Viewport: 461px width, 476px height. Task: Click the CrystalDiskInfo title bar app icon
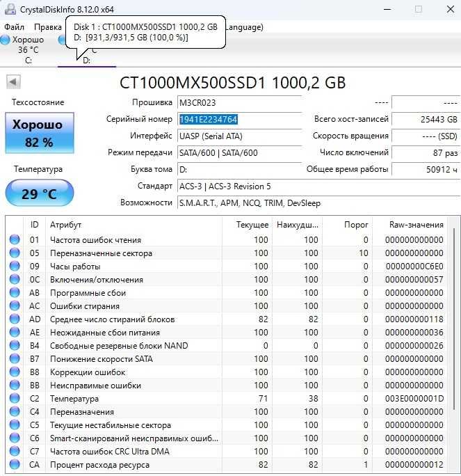point(10,9)
